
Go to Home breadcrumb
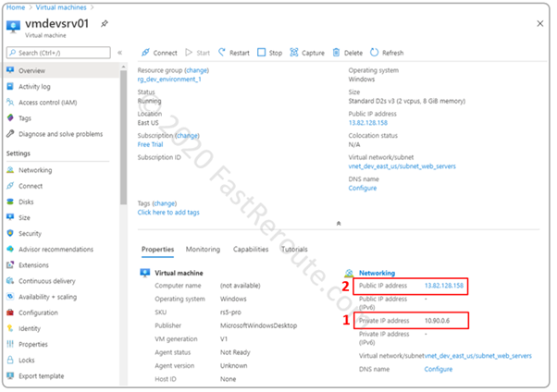16,7
